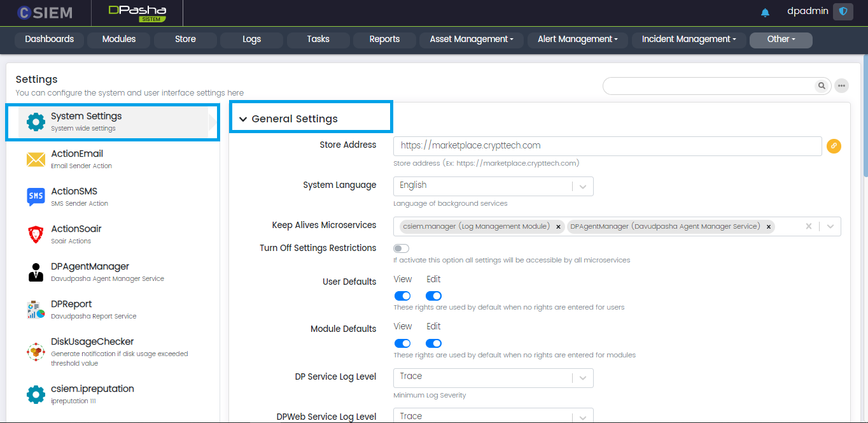Open the Asset Management menu

pyautogui.click(x=471, y=39)
